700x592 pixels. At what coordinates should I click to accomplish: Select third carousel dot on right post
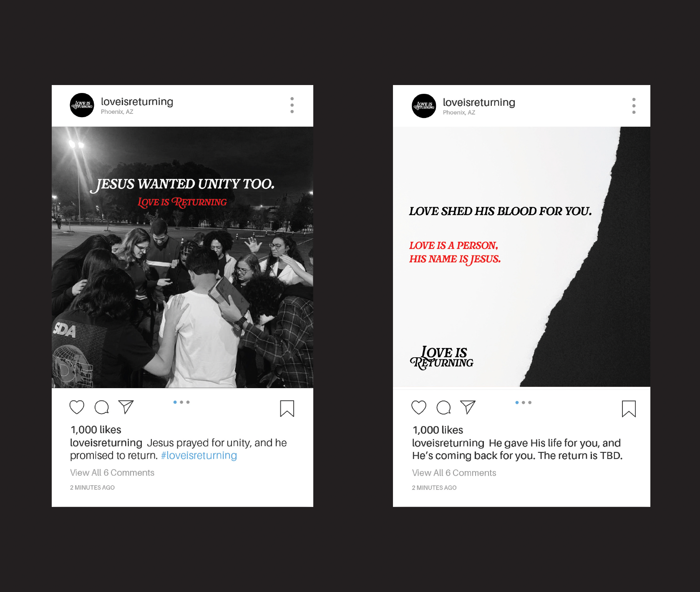tap(530, 403)
